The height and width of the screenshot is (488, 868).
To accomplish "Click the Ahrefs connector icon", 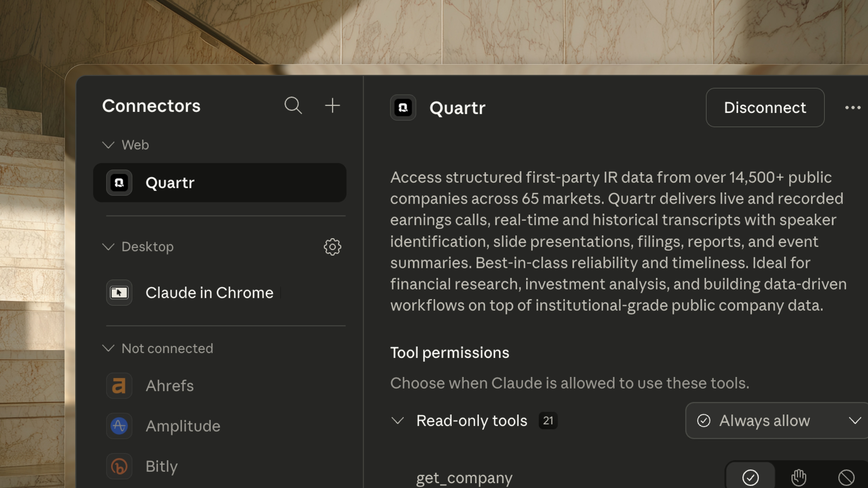I will tap(119, 386).
